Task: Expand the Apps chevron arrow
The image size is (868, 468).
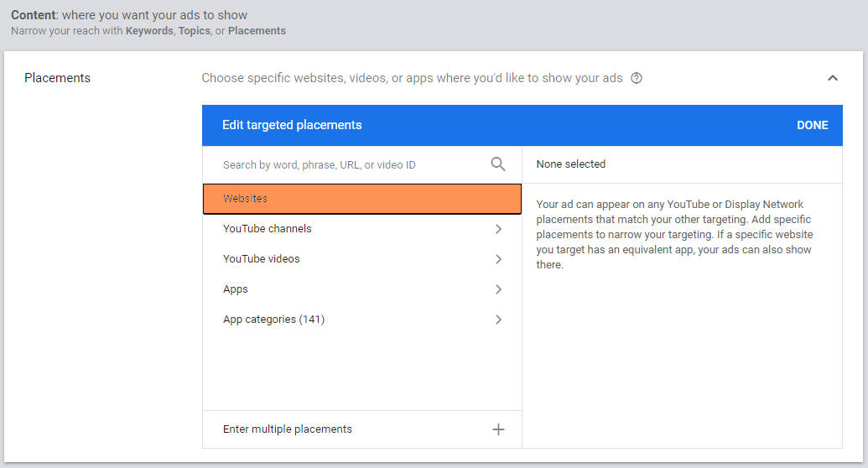Action: pos(498,289)
